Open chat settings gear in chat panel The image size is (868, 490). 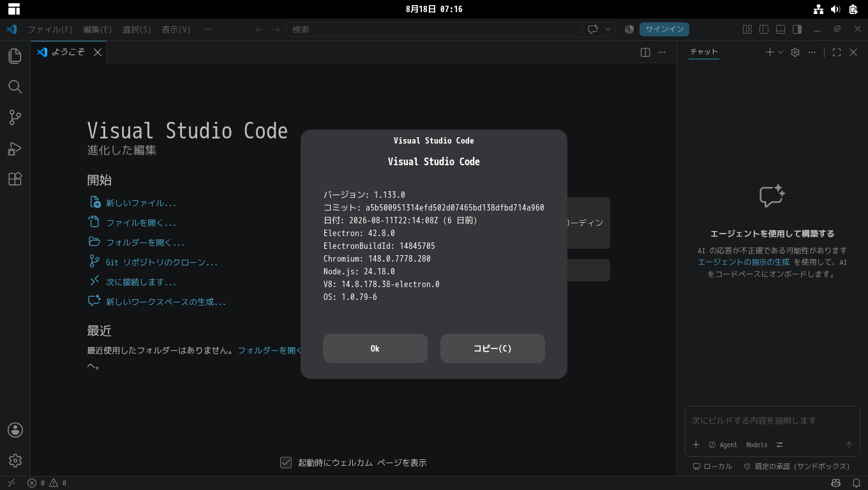[795, 52]
